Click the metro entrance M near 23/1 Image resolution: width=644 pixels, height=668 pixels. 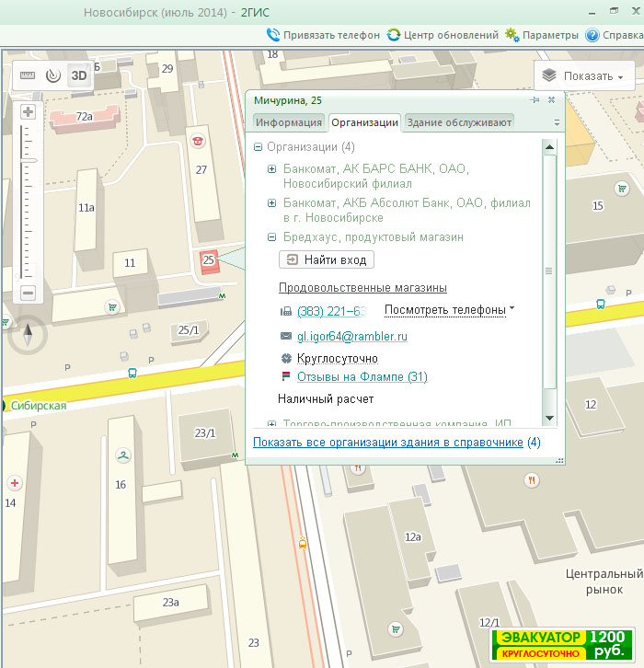[x=235, y=455]
